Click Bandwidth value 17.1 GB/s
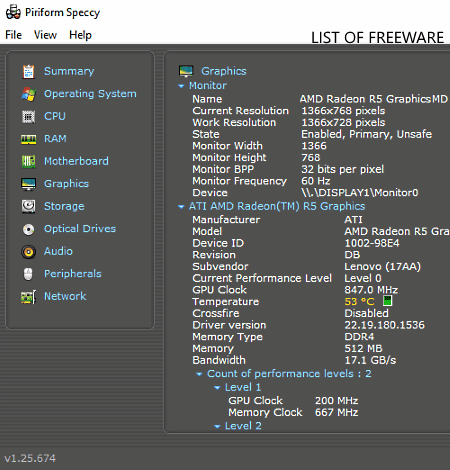Viewport: 450px width, 470px height. [370, 360]
